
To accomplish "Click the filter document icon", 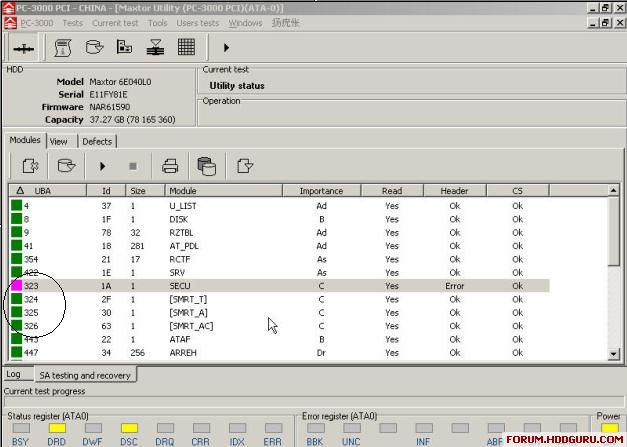I will point(245,166).
